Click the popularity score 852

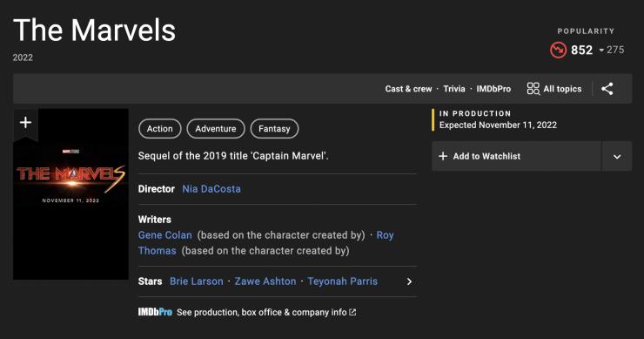(581, 51)
